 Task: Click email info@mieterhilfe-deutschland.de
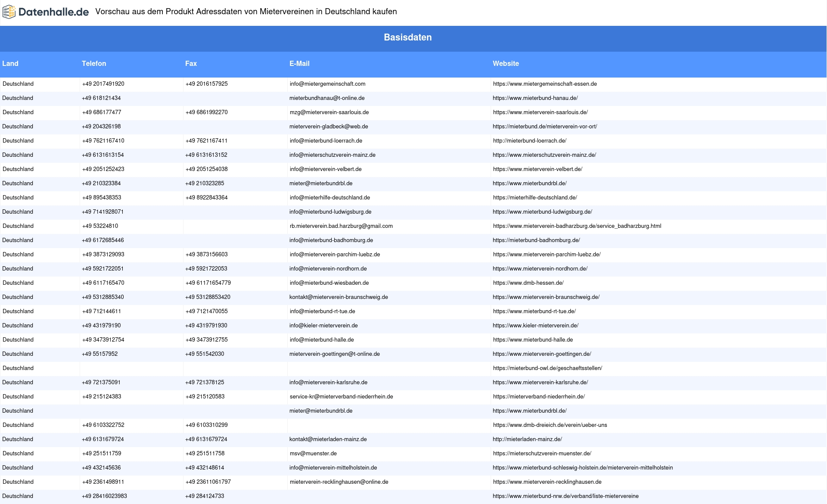click(x=330, y=198)
